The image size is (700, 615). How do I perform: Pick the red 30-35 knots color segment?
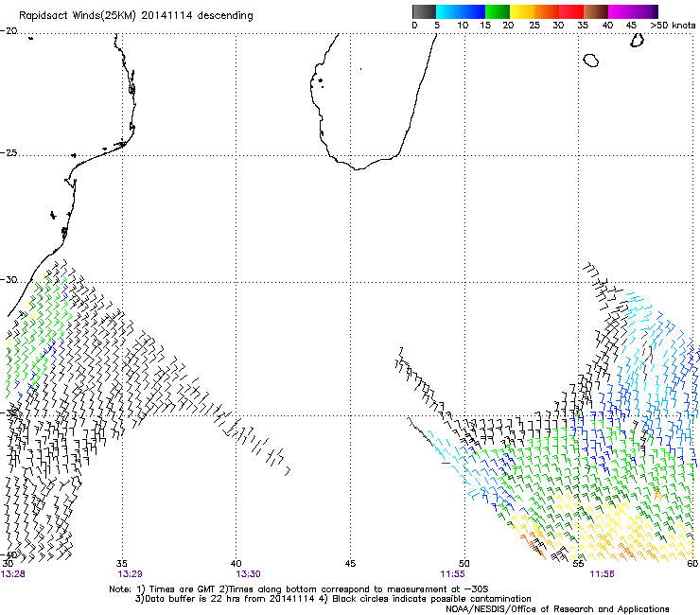coord(571,11)
